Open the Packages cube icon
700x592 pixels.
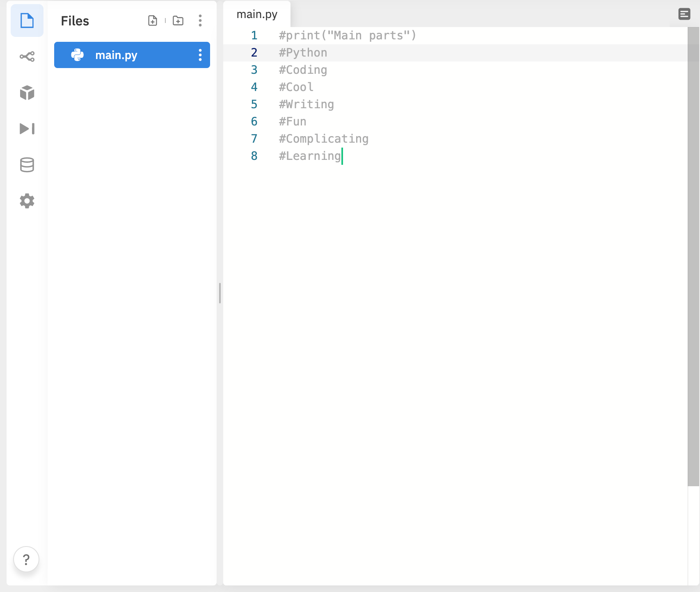(x=27, y=93)
